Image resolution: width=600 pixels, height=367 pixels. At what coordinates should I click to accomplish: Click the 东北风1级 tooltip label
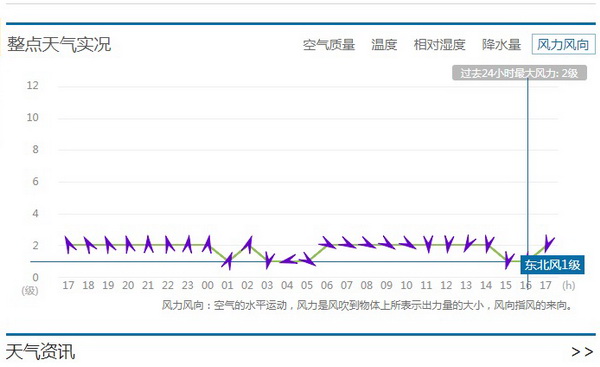552,265
